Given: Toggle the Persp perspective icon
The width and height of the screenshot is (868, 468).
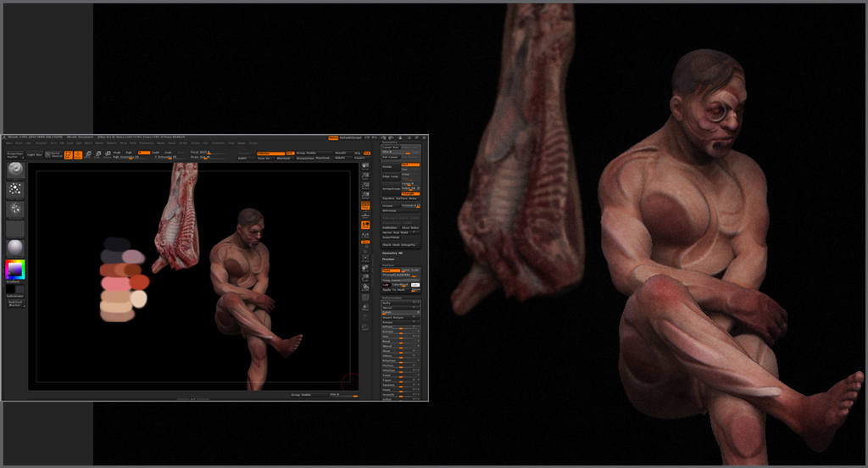Looking at the screenshot, I should [x=365, y=205].
